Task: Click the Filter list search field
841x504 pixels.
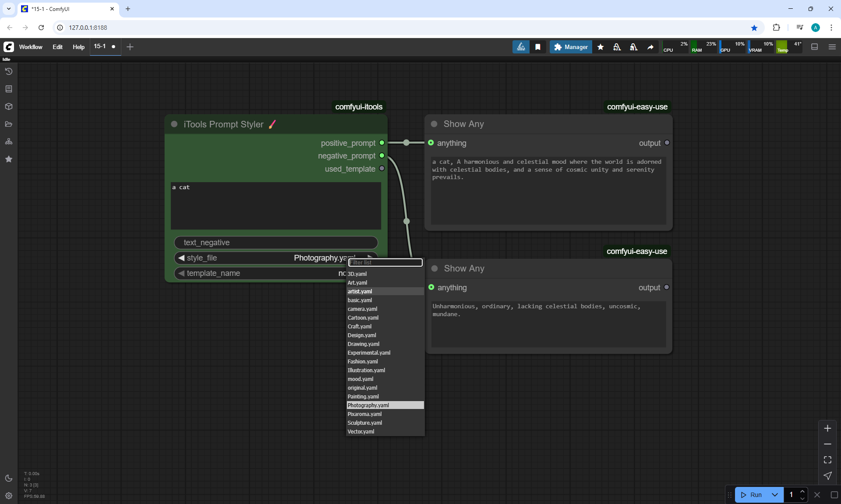Action: tap(385, 262)
